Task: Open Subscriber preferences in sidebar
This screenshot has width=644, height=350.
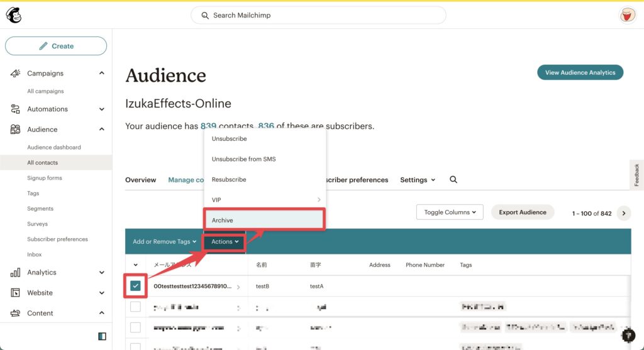Action: tap(57, 239)
